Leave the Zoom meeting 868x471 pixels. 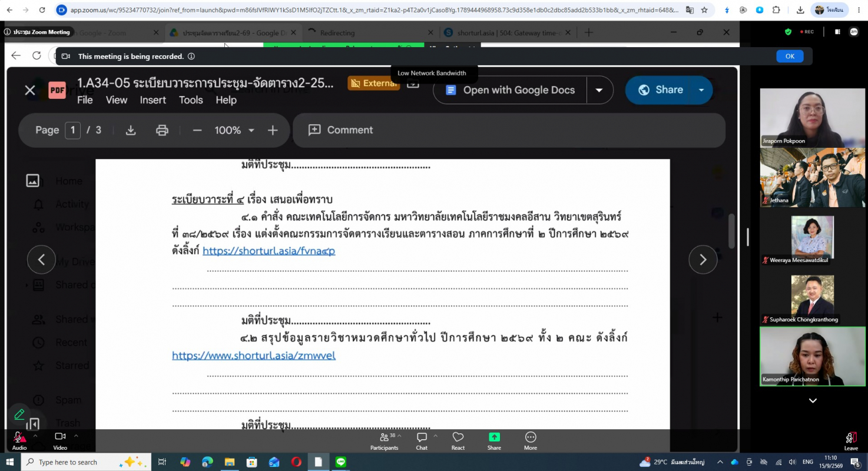pos(851,441)
